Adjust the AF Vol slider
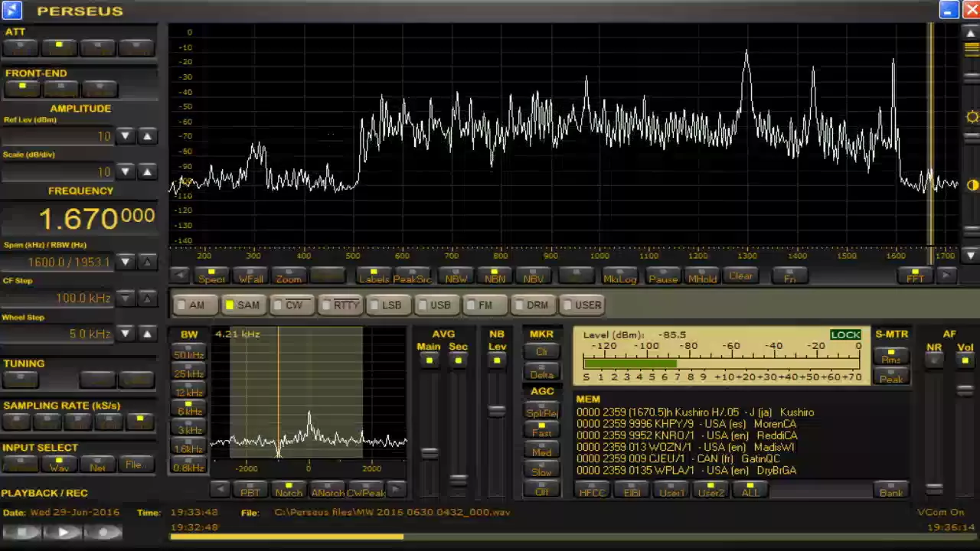This screenshot has height=551, width=980. pyautogui.click(x=965, y=390)
